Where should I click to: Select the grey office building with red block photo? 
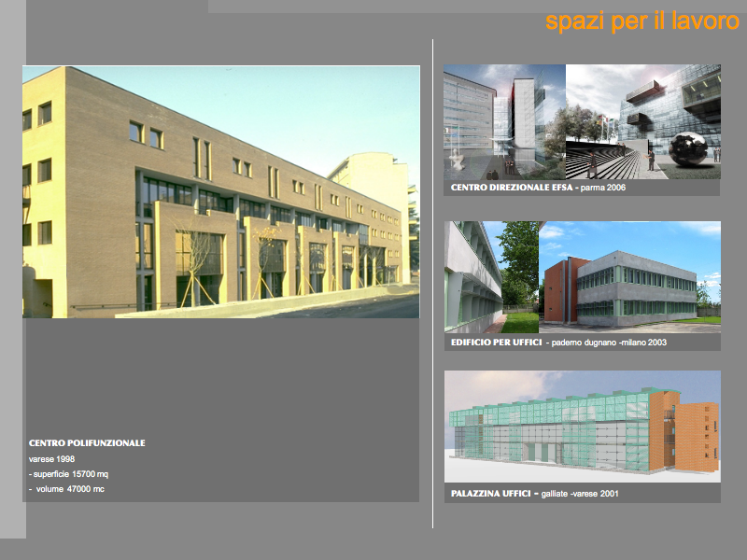629,277
